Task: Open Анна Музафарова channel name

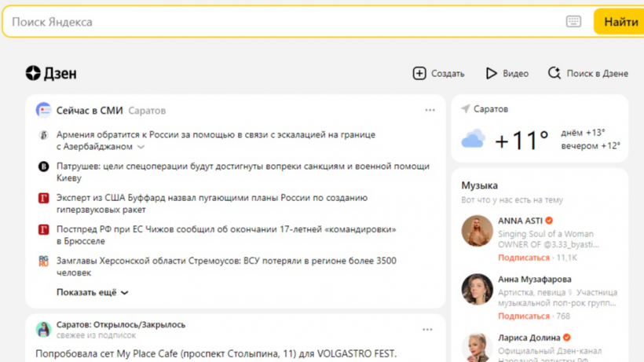Action: coord(535,279)
